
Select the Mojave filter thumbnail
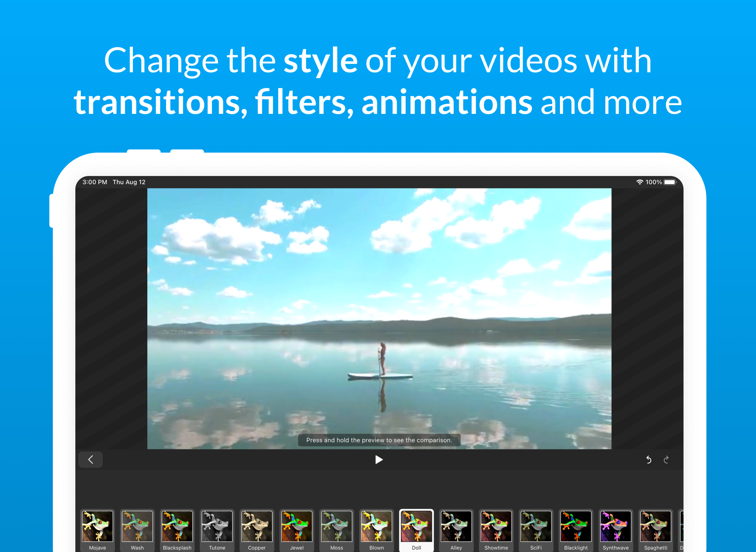pyautogui.click(x=97, y=527)
